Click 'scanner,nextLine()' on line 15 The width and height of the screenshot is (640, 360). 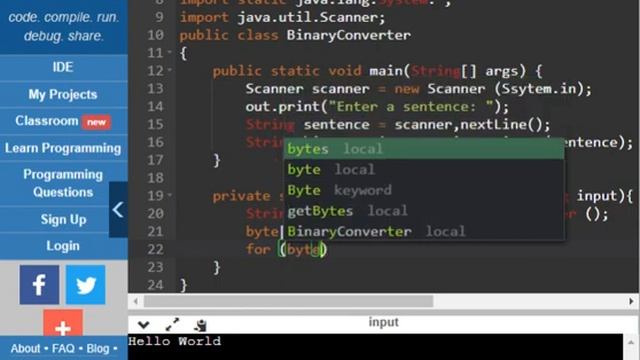click(x=468, y=124)
